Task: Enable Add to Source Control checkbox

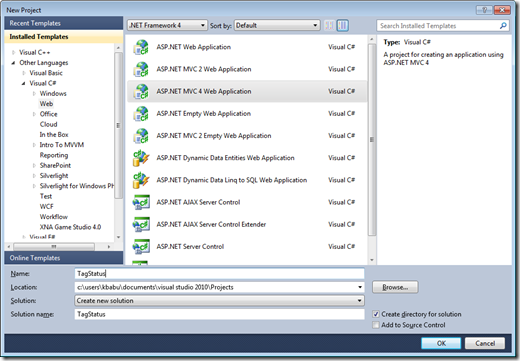Action: [x=376, y=325]
